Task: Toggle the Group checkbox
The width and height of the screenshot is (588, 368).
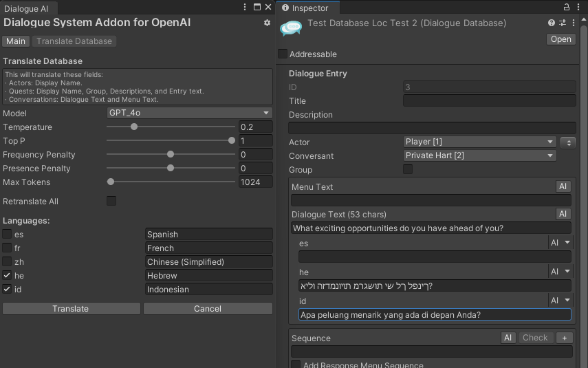Action: [x=408, y=169]
